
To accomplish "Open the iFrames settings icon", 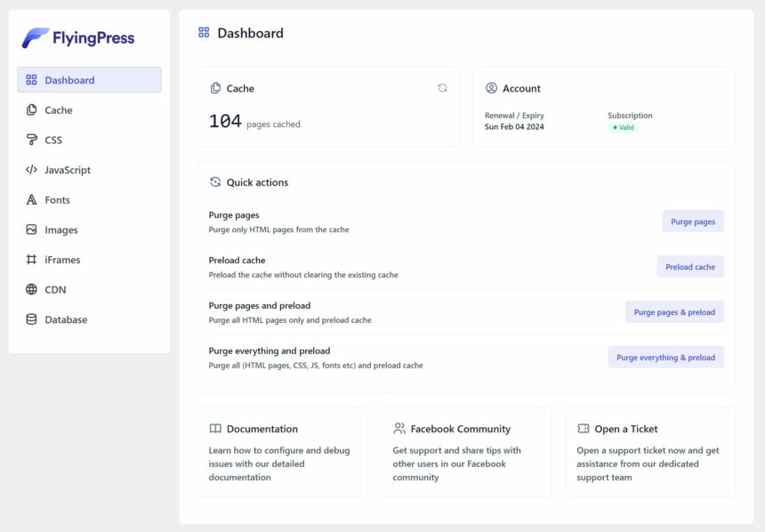I will 32,260.
